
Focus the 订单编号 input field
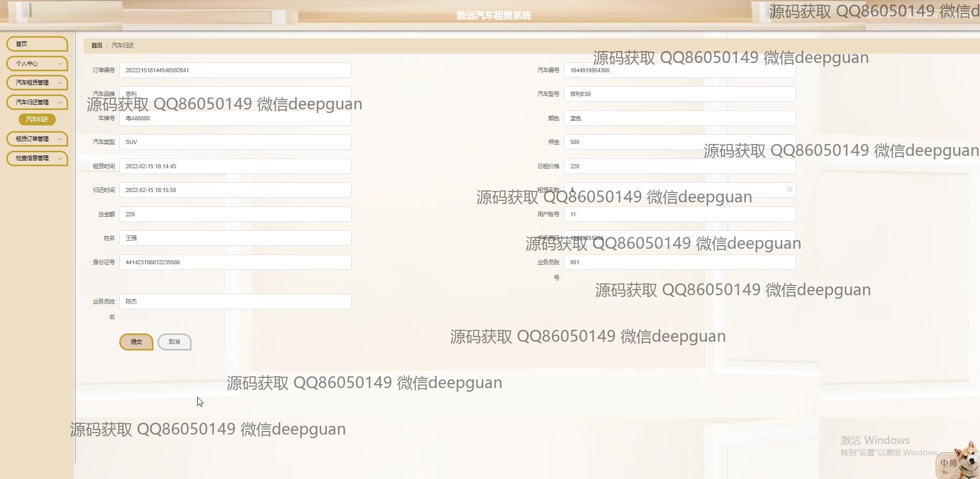click(x=235, y=70)
